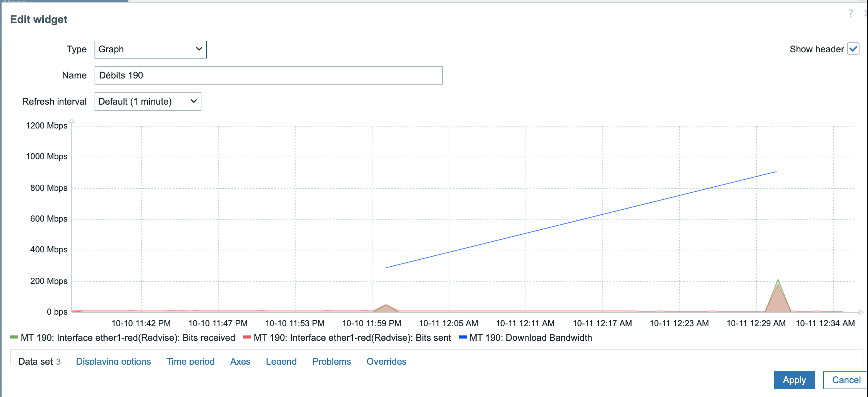
Task: Toggle the Show header checkbox
Action: [853, 49]
